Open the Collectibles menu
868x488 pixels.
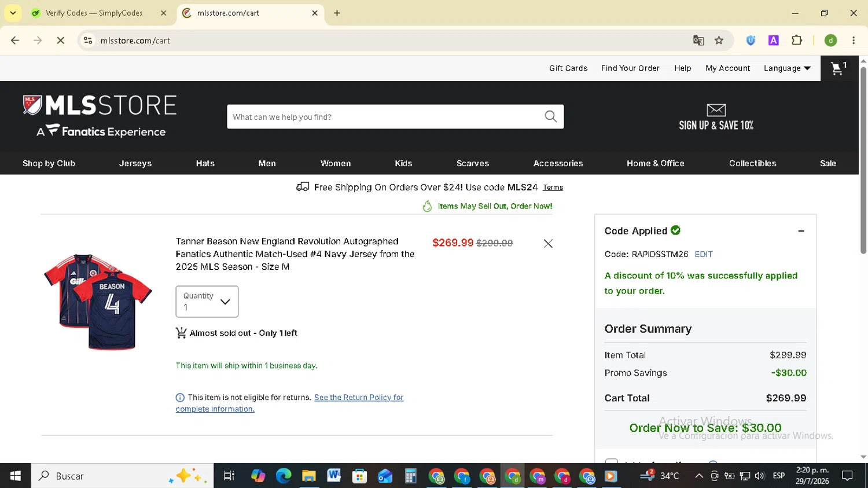tap(753, 163)
